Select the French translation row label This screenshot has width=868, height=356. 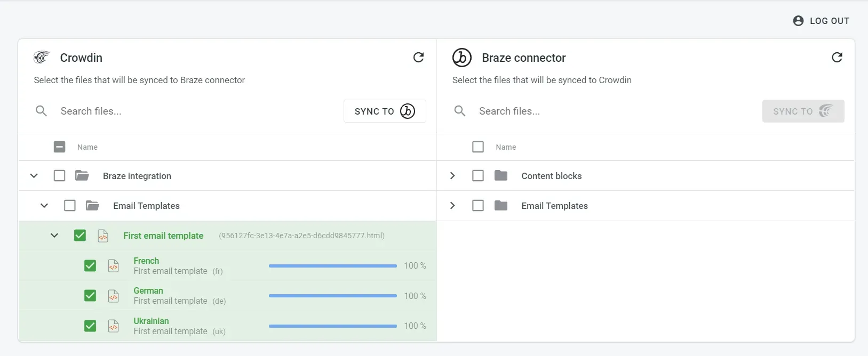pos(146,261)
